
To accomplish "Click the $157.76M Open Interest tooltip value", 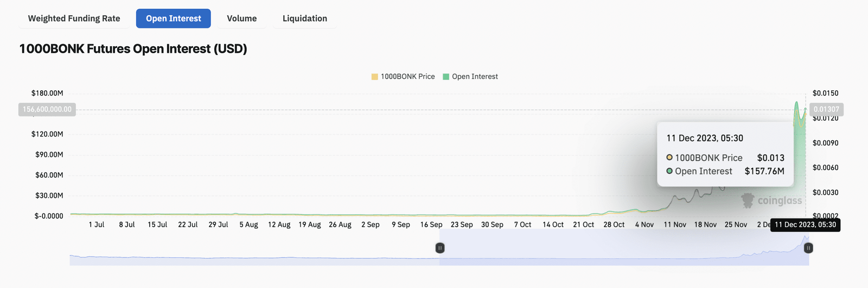I will coord(764,171).
